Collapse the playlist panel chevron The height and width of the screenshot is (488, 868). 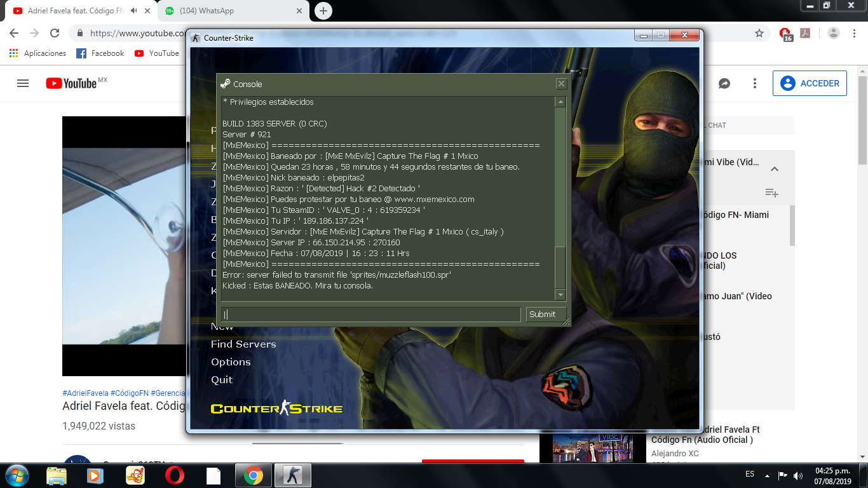click(775, 169)
